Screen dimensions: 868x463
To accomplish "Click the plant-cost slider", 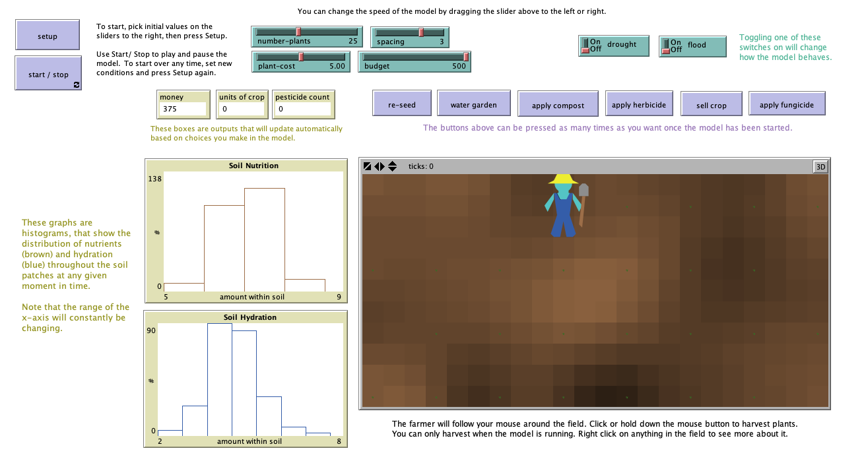I will [x=301, y=57].
